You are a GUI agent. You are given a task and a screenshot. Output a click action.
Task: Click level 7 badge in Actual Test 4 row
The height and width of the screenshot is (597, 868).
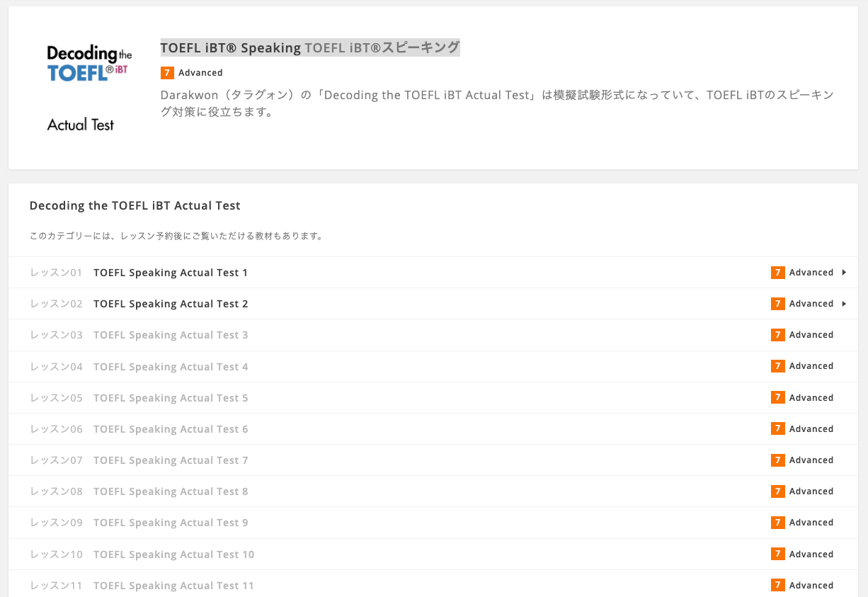click(x=778, y=366)
